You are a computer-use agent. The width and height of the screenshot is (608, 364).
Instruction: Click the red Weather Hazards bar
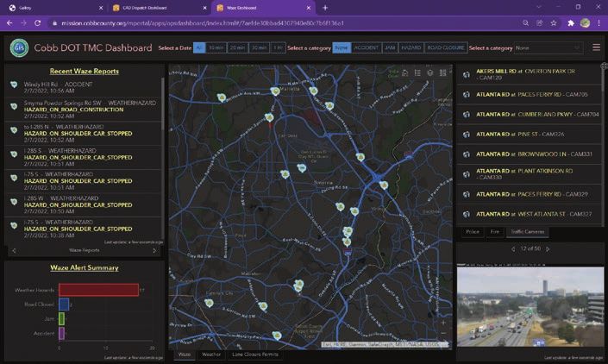pos(98,290)
